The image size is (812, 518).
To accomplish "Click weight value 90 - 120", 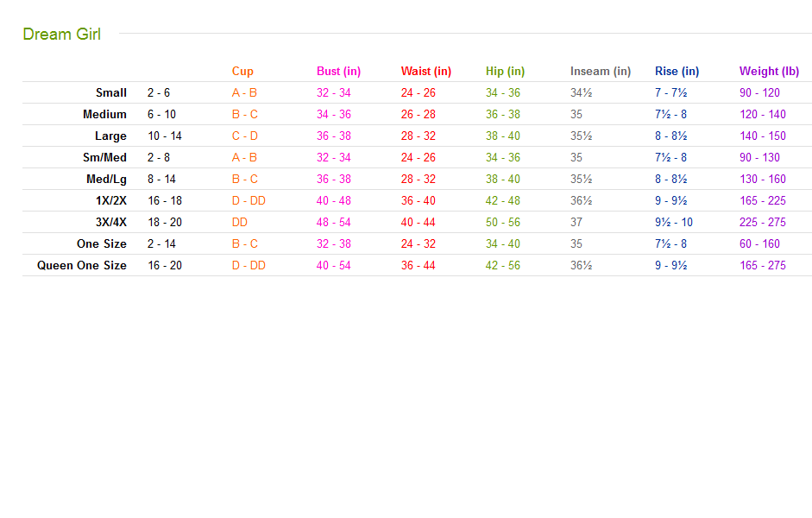I will (x=759, y=92).
